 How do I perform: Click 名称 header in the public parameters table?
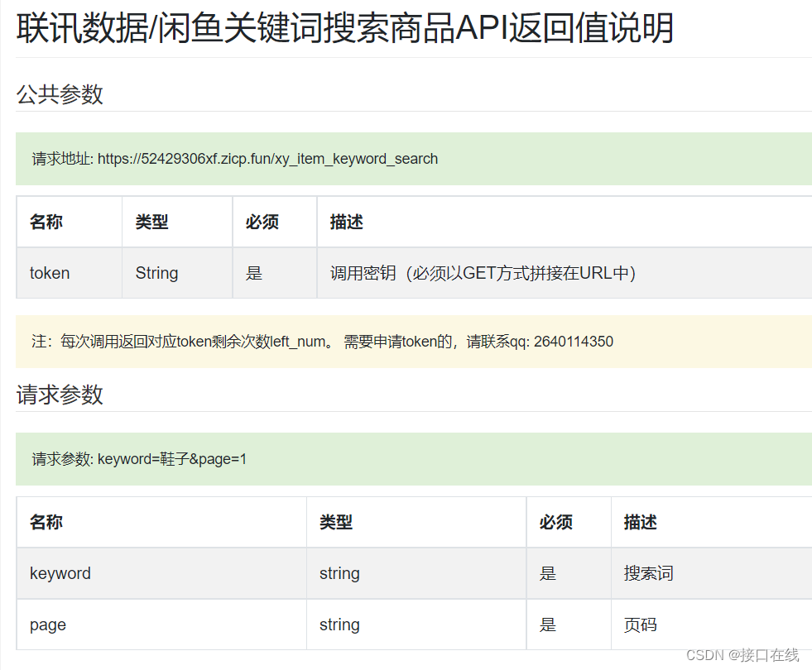(x=46, y=222)
